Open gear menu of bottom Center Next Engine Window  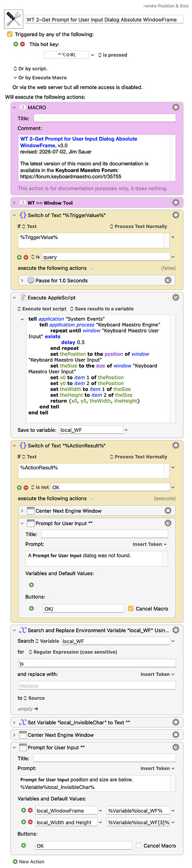pos(176,735)
